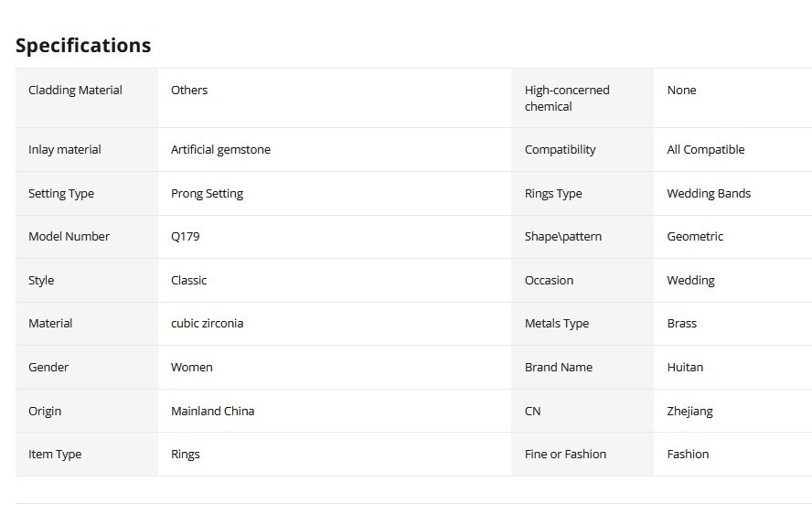Select the Geometric shape value
The image size is (812, 525).
pyautogui.click(x=694, y=237)
